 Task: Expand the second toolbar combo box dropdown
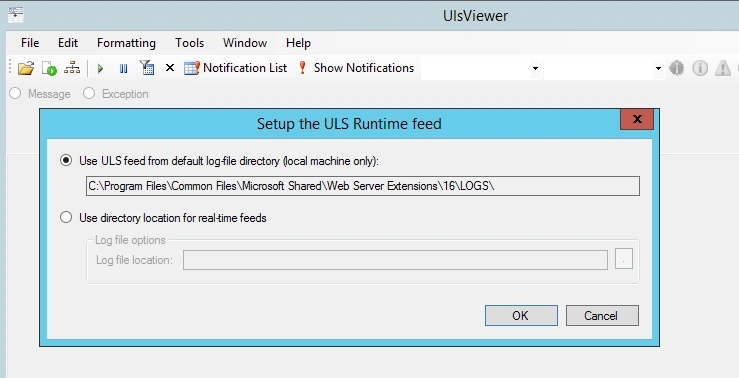[658, 68]
